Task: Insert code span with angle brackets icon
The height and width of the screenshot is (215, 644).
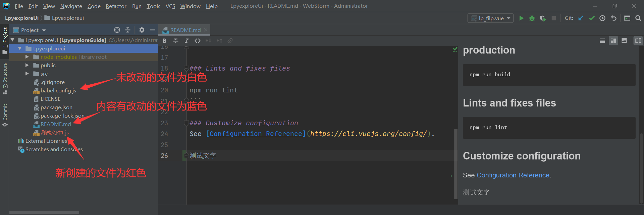Action: (198, 41)
